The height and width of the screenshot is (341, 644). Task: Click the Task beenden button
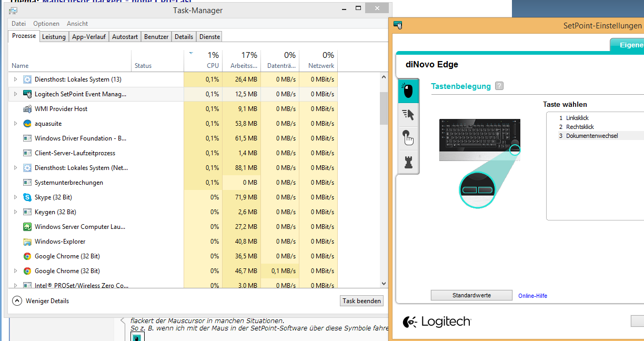pyautogui.click(x=362, y=301)
